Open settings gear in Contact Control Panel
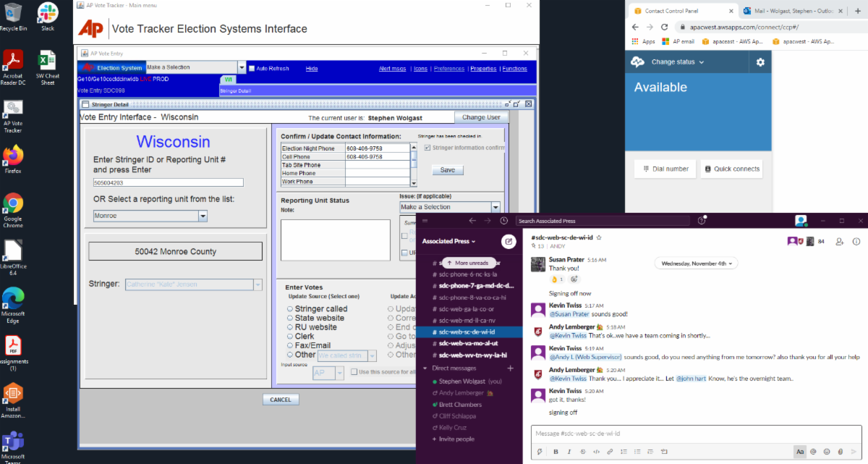The image size is (868, 464). click(759, 62)
